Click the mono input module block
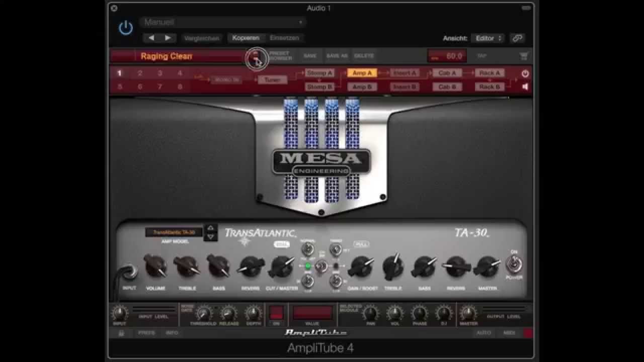644x362 pixels. pos(226,79)
